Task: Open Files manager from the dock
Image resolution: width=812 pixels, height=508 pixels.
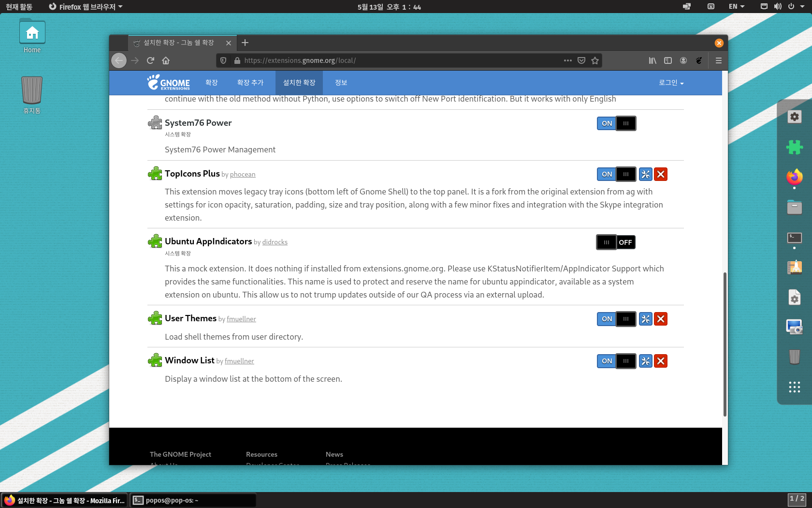Action: coord(795,207)
